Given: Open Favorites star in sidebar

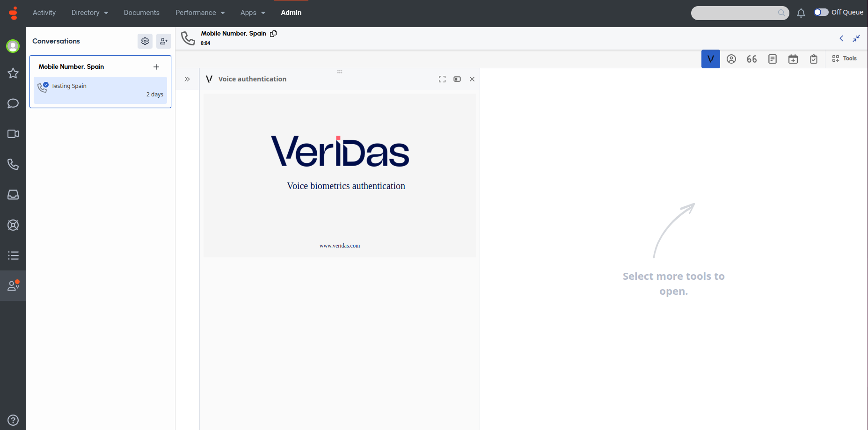Looking at the screenshot, I should coord(13,73).
